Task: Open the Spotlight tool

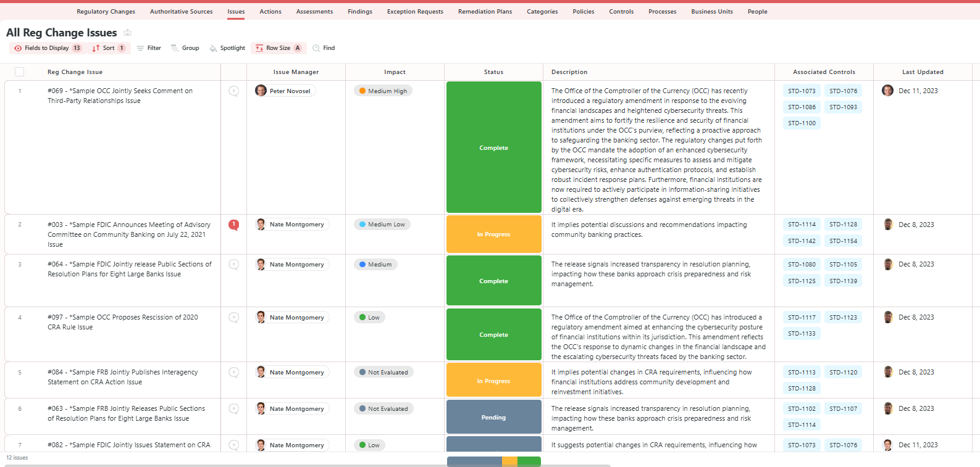Action: tap(227, 48)
